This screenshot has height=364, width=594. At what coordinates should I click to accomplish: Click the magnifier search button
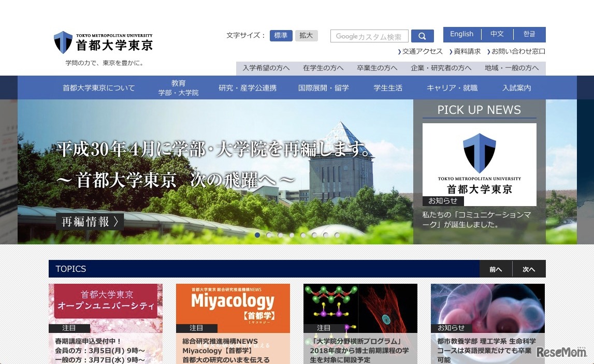coord(422,36)
